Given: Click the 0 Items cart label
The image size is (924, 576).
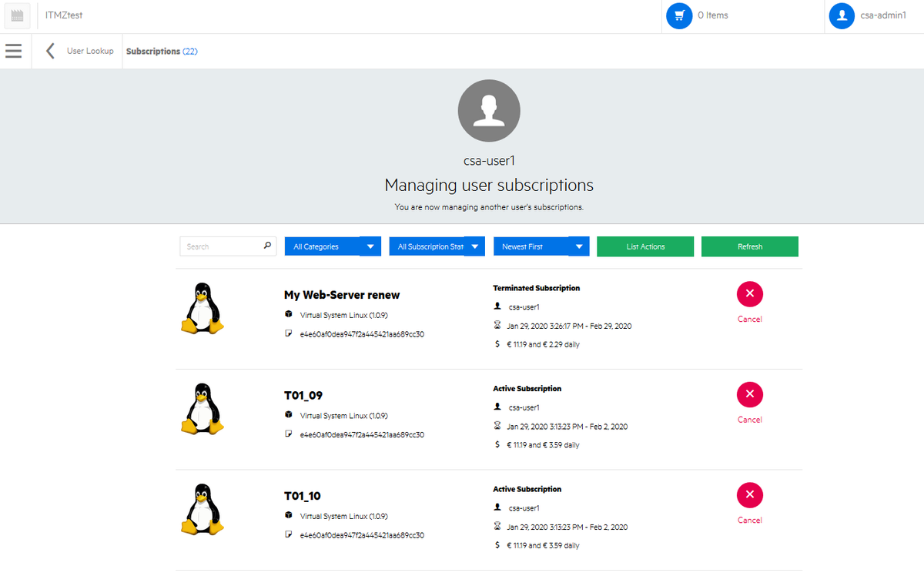Looking at the screenshot, I should click(713, 15).
